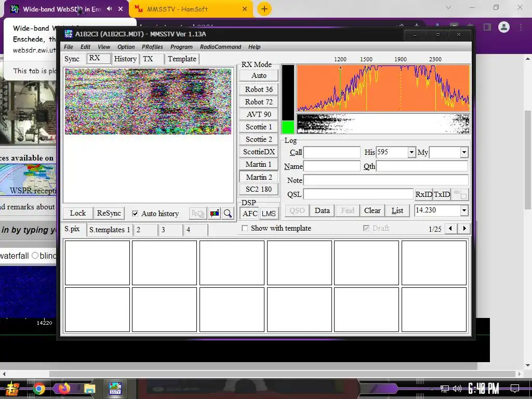Close the MMSSTV - HamSoft browser tab
Viewport: 532px width, 399px height.
click(x=245, y=9)
